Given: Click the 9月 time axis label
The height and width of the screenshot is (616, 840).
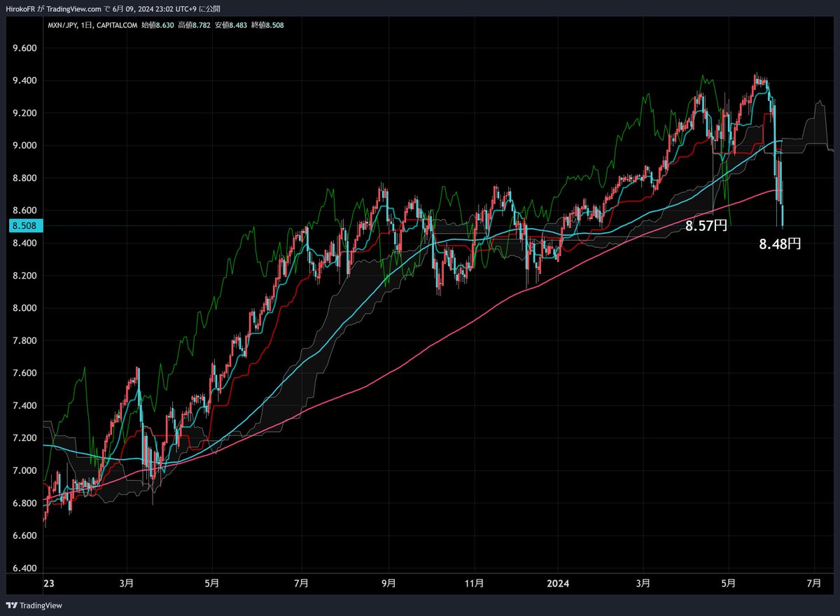Looking at the screenshot, I should pyautogui.click(x=389, y=582).
